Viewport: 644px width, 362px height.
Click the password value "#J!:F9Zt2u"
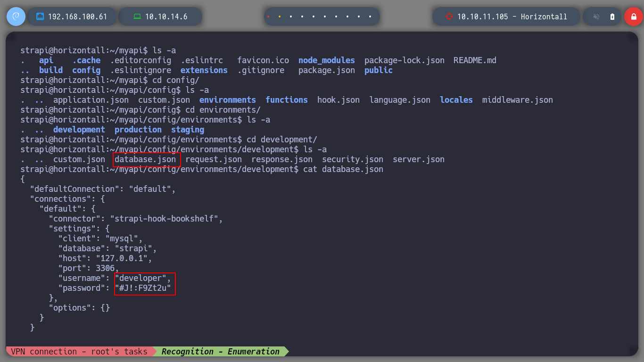[142, 288]
